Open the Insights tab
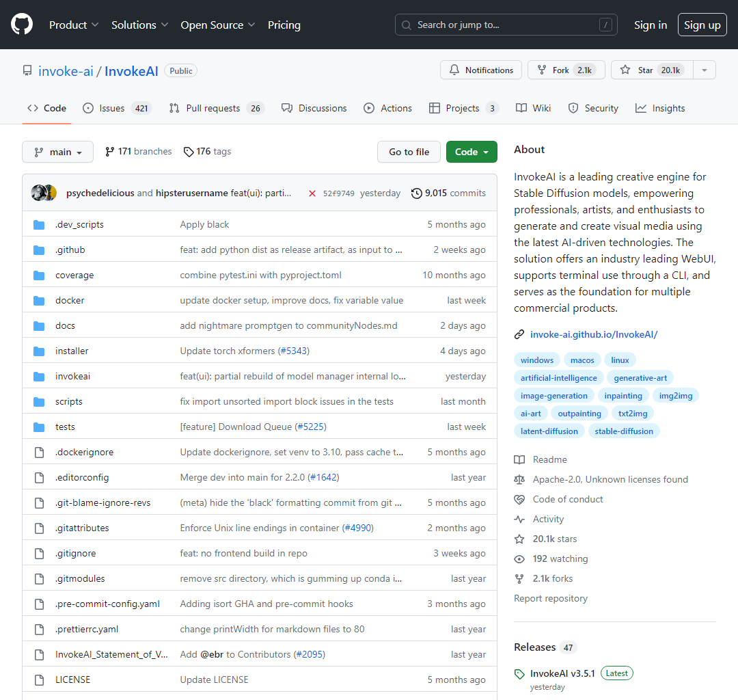738x700 pixels. tap(660, 108)
